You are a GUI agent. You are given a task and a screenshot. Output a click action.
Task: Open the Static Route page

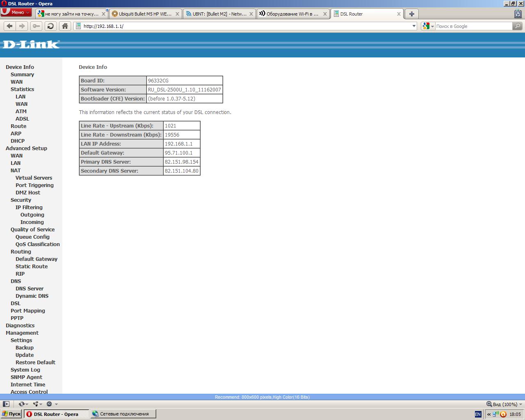(32, 267)
